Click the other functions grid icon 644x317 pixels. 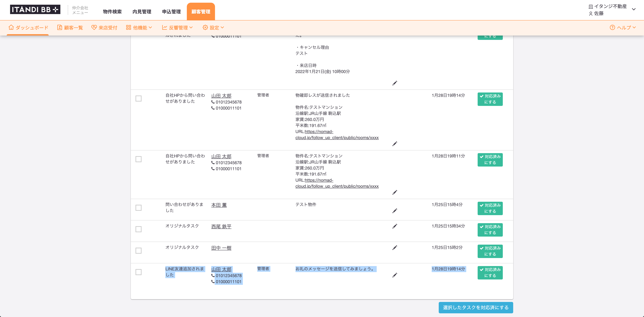click(x=128, y=27)
